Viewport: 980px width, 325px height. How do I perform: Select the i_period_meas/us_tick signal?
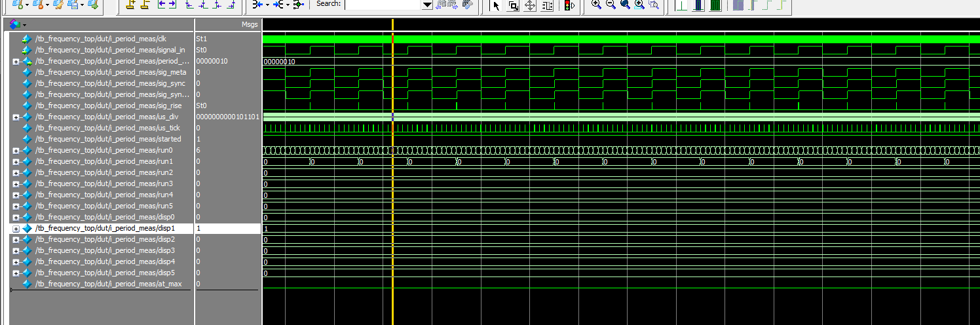107,128
